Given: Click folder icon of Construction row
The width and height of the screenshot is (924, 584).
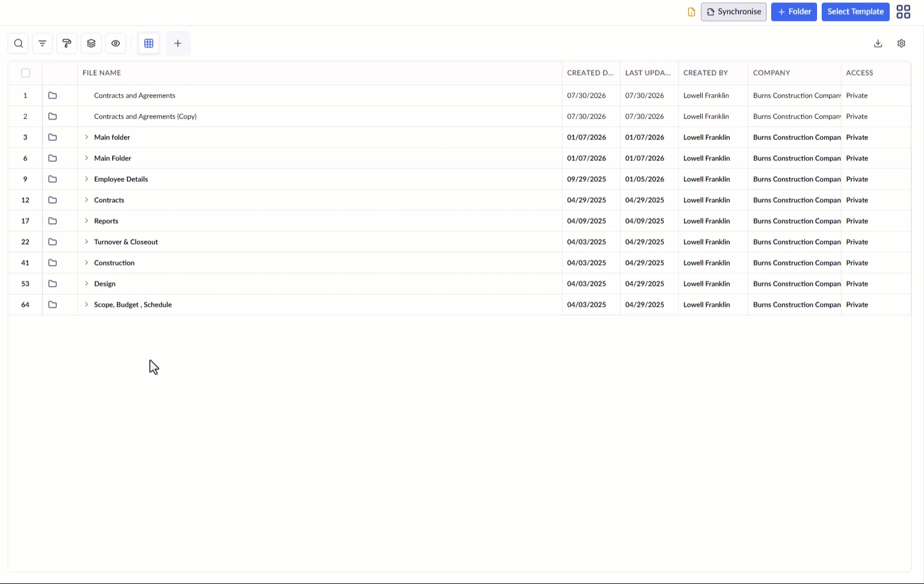Looking at the screenshot, I should (x=52, y=263).
